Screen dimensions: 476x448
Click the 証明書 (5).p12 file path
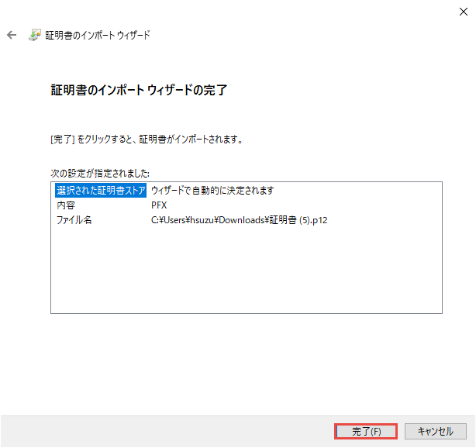[x=240, y=220]
